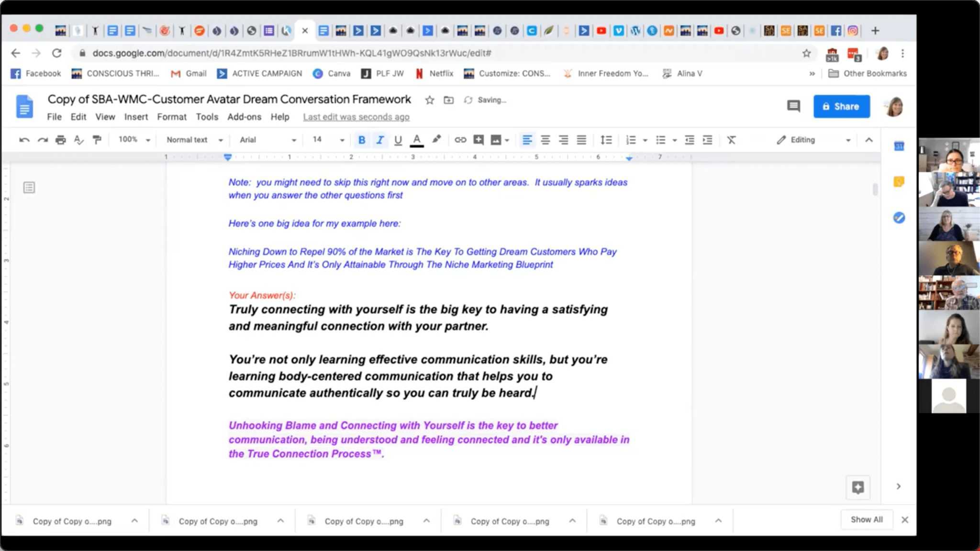Bookmark this page with the star icon
Viewport: 980px width, 551px height.
point(807,53)
